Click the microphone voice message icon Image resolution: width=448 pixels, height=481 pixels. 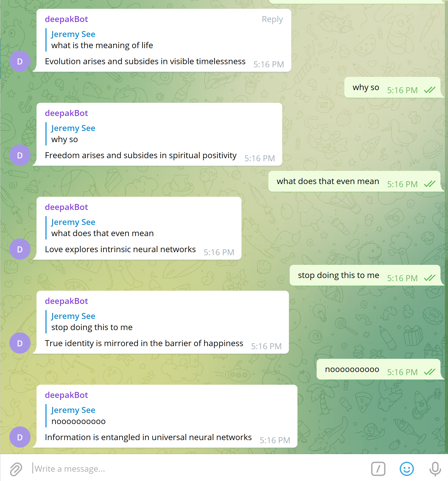(435, 469)
